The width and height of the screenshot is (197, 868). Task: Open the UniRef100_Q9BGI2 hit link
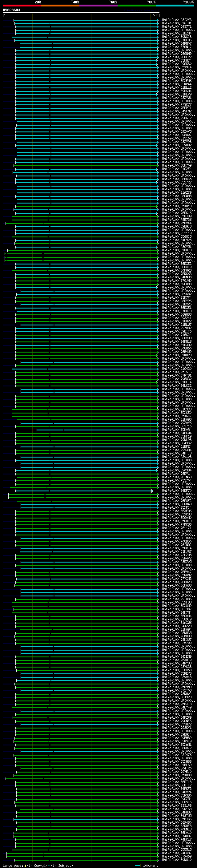pyautogui.click(x=177, y=118)
